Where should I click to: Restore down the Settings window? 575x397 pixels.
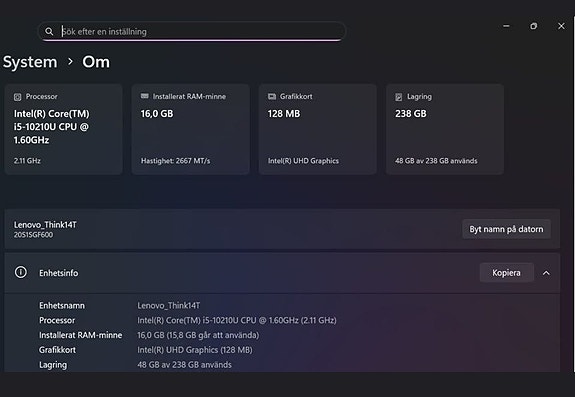pos(534,26)
